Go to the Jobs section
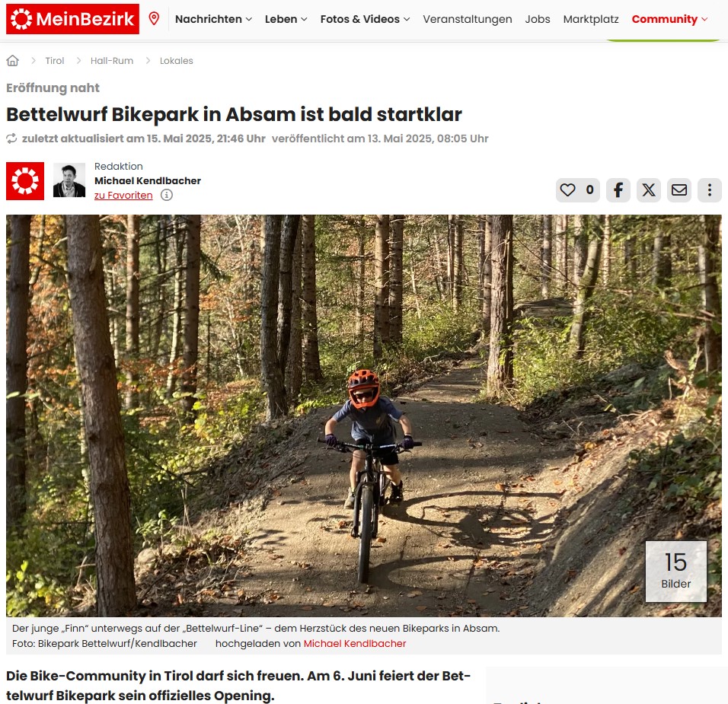Screen dimensions: 728x704 point(537,19)
